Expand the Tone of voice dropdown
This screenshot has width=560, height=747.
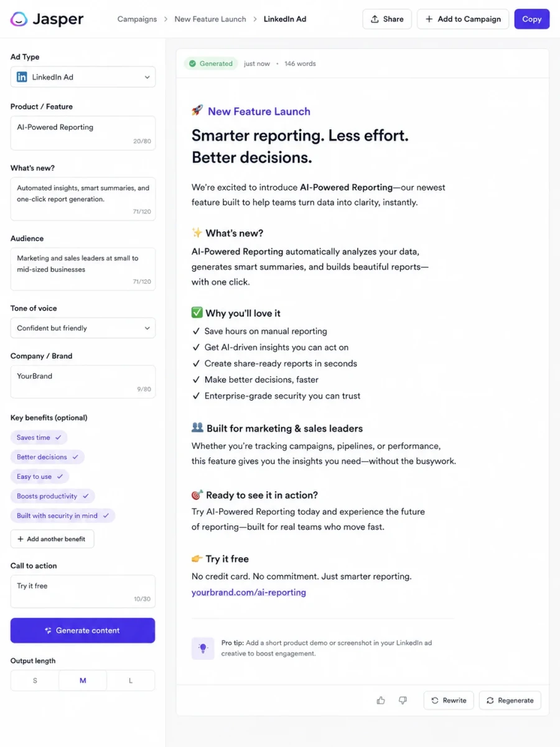(x=83, y=328)
